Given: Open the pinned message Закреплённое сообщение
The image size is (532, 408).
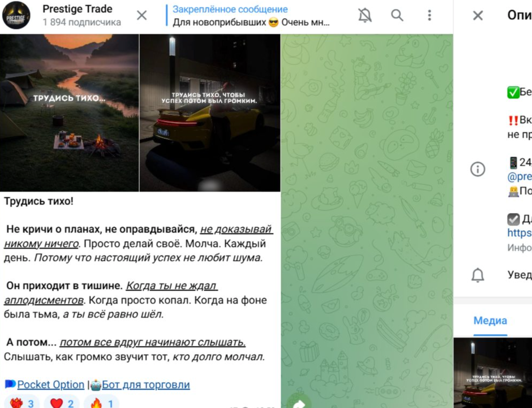Looking at the screenshot, I should point(251,16).
